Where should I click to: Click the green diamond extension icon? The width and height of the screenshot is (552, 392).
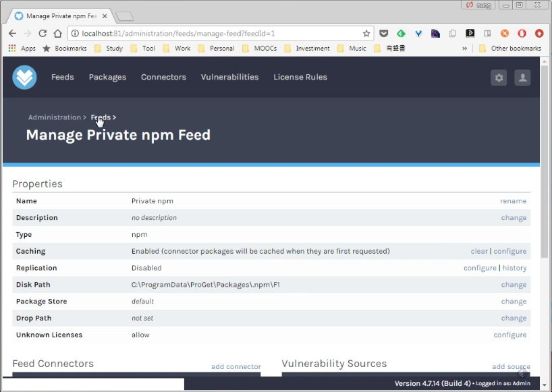tap(401, 34)
